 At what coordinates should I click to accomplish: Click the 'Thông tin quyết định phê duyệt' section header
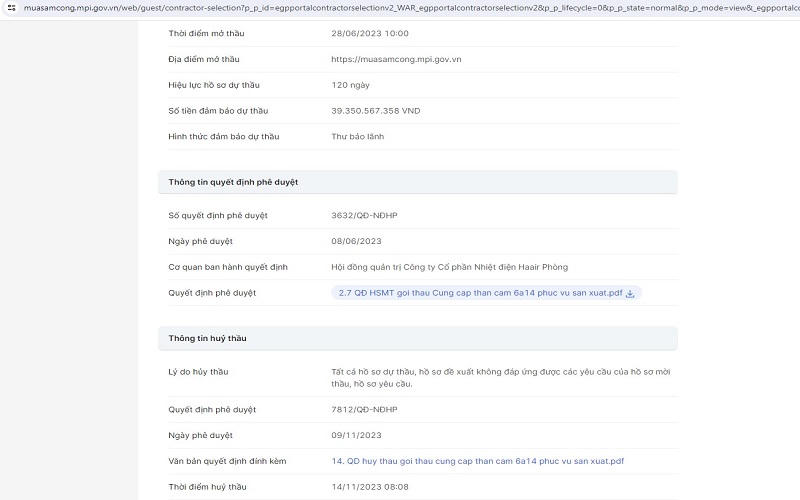(234, 182)
